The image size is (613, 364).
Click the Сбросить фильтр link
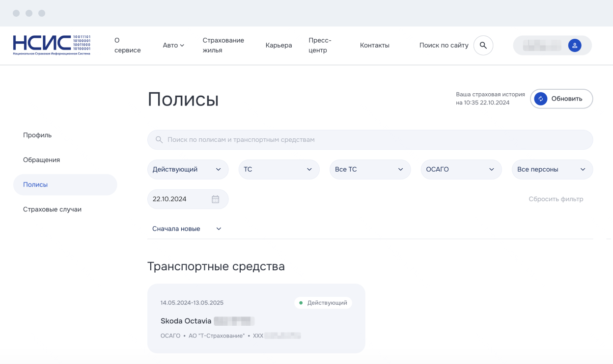click(556, 199)
